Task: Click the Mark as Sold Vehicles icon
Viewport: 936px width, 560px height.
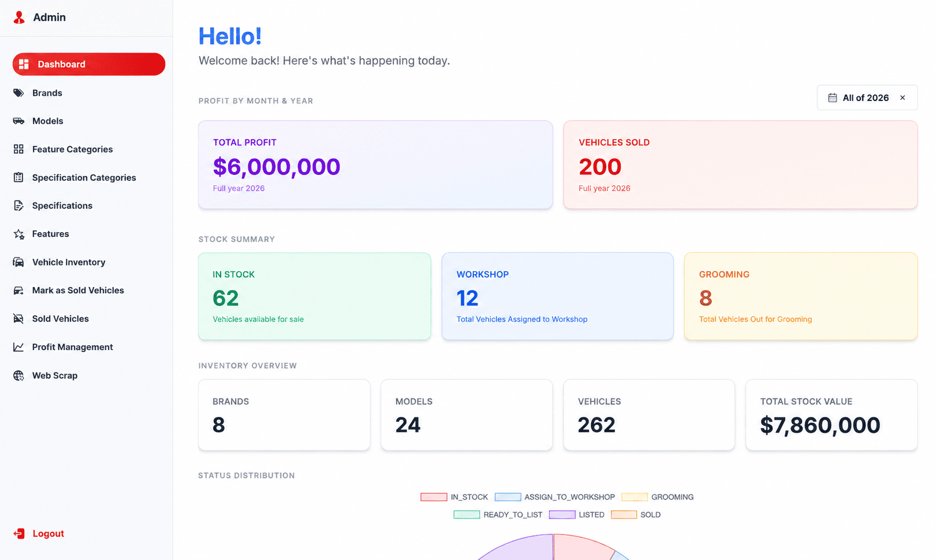Action: coord(18,290)
